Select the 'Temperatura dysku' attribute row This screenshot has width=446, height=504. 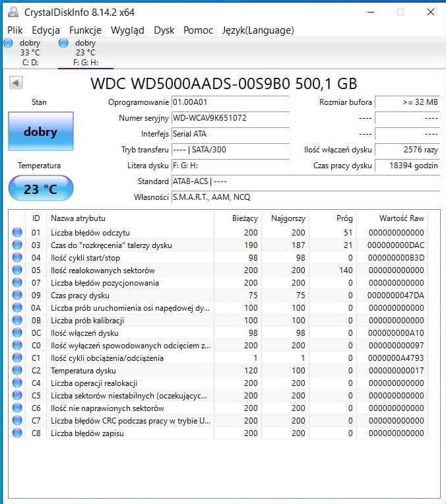click(218, 370)
